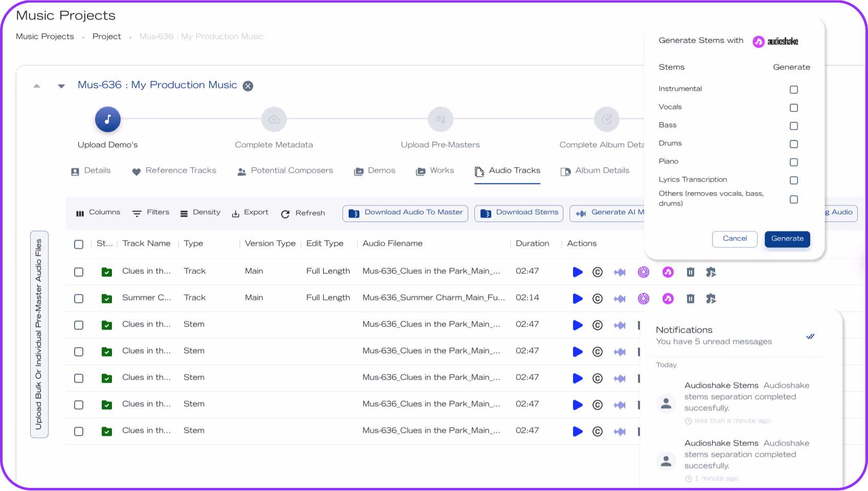Click the Download Stems button
868x491 pixels.
pyautogui.click(x=519, y=214)
